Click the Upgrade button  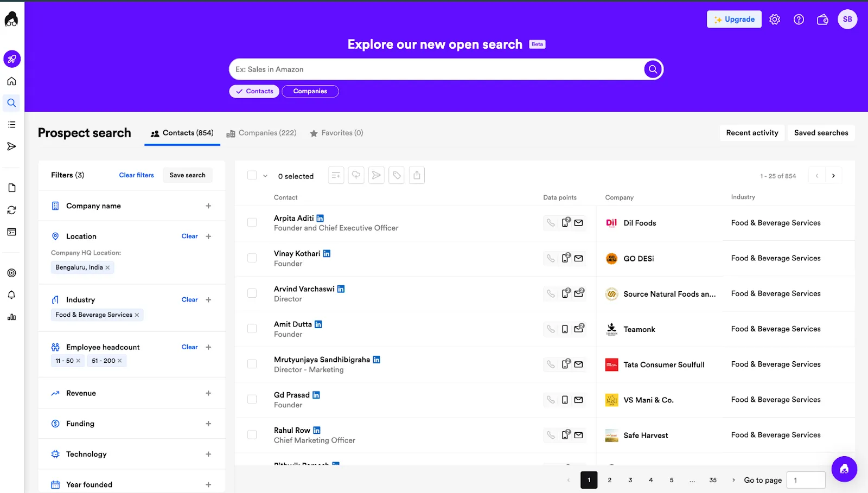coord(734,20)
